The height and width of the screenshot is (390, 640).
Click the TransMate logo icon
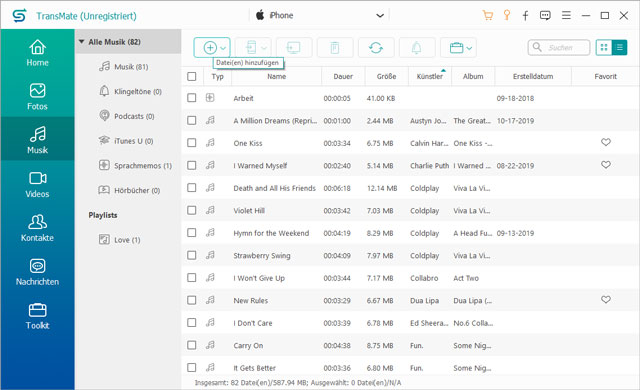click(19, 16)
